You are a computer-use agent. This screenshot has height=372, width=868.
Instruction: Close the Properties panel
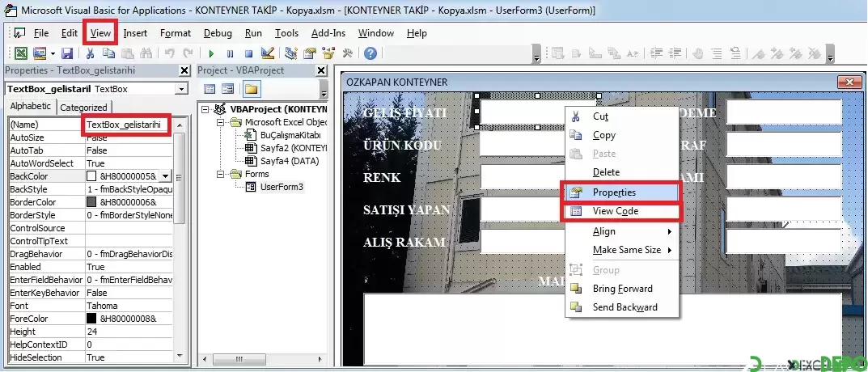(184, 71)
